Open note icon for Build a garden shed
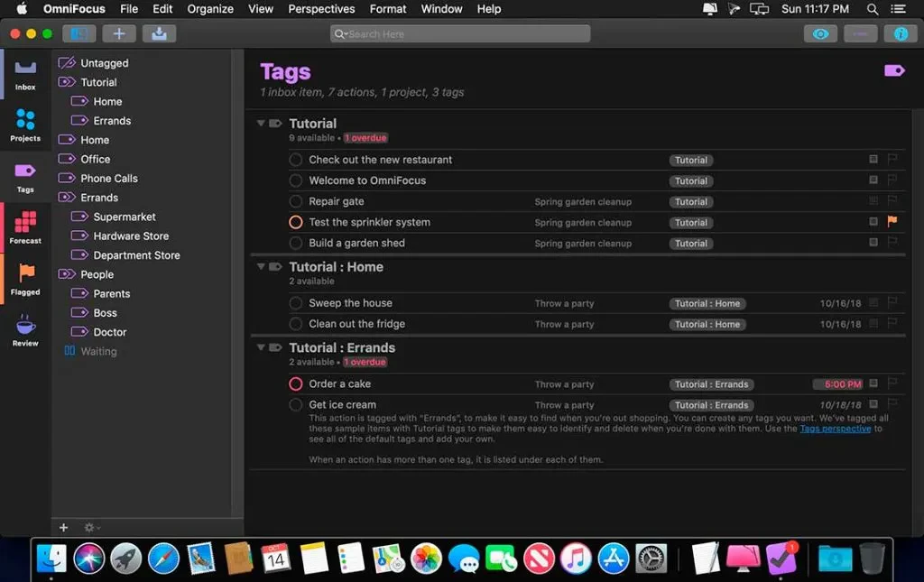924x582 pixels. 873,242
